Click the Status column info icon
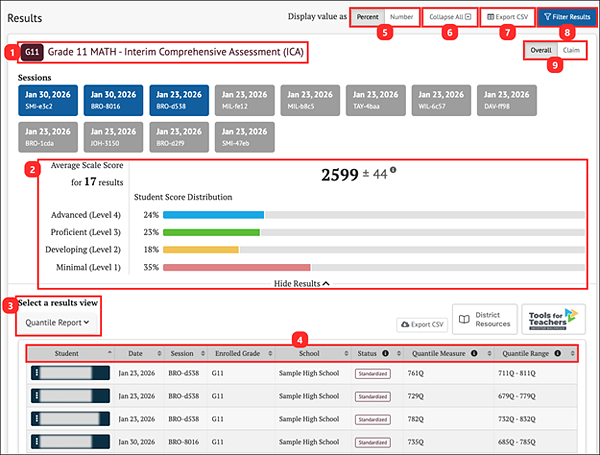600x455 pixels. coord(385,353)
